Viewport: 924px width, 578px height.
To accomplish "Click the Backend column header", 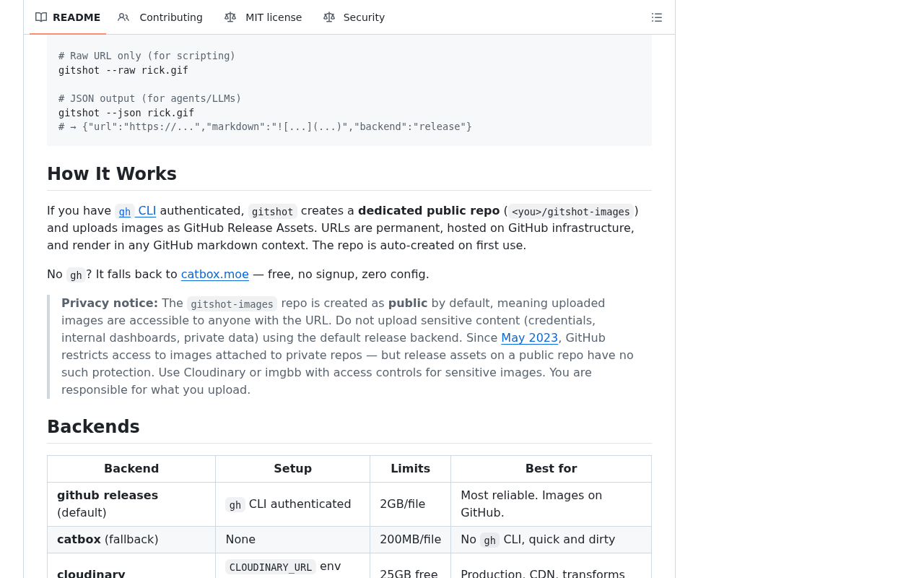I will (131, 469).
